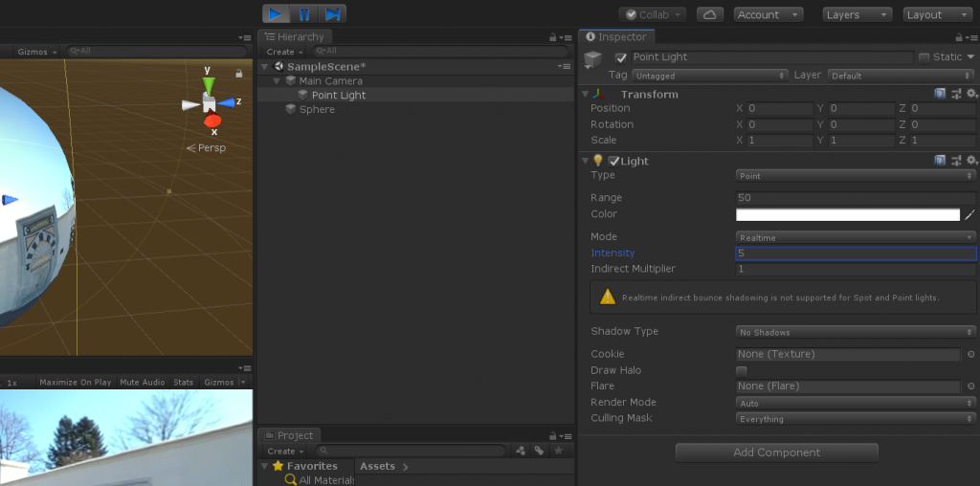Open the light Type dropdown

pyautogui.click(x=856, y=176)
